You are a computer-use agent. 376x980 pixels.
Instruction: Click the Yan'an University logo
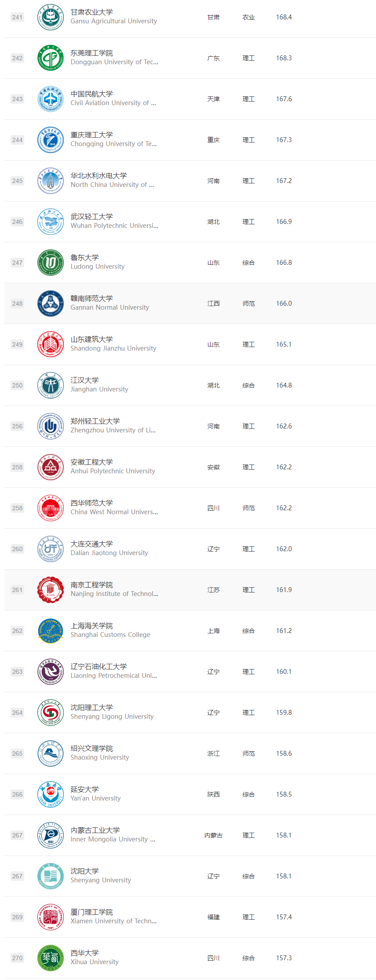(x=51, y=794)
